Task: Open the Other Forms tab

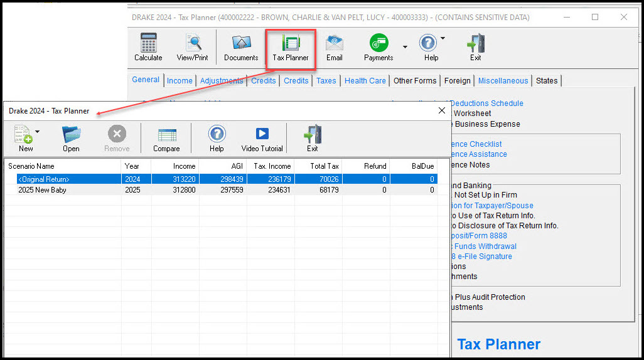Action: click(x=415, y=81)
